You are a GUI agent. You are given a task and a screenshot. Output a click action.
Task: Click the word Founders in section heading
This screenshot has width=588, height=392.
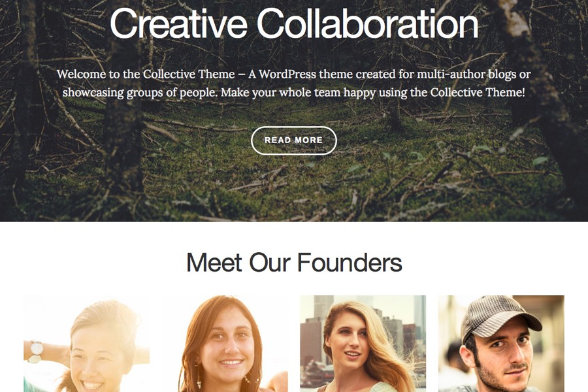[350, 262]
